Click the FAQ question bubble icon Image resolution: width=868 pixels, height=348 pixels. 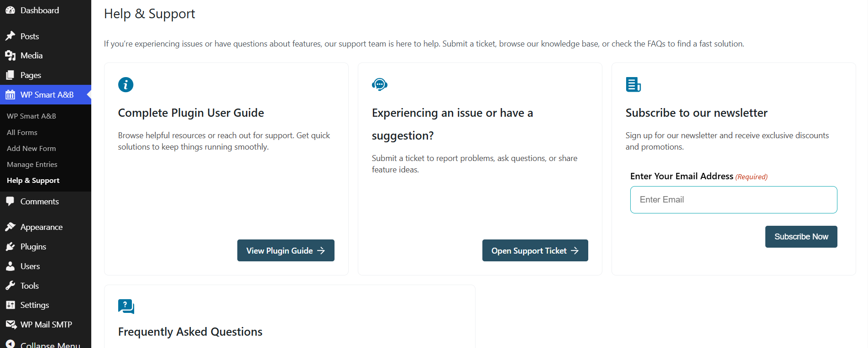[x=126, y=306]
